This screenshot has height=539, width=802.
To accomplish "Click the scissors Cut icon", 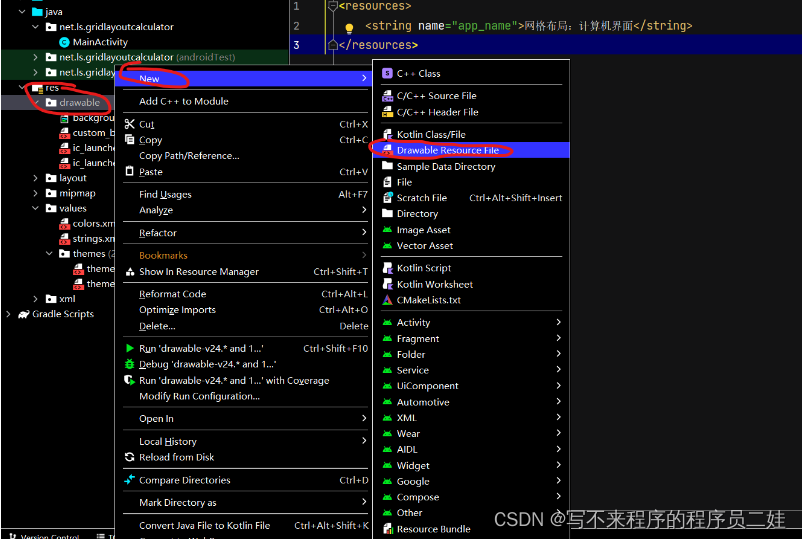I will pyautogui.click(x=129, y=124).
